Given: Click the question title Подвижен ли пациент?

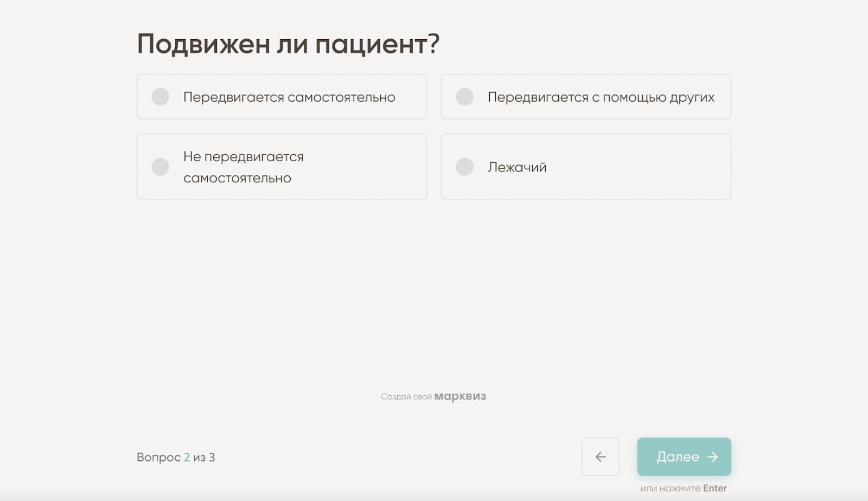Looking at the screenshot, I should click(288, 43).
